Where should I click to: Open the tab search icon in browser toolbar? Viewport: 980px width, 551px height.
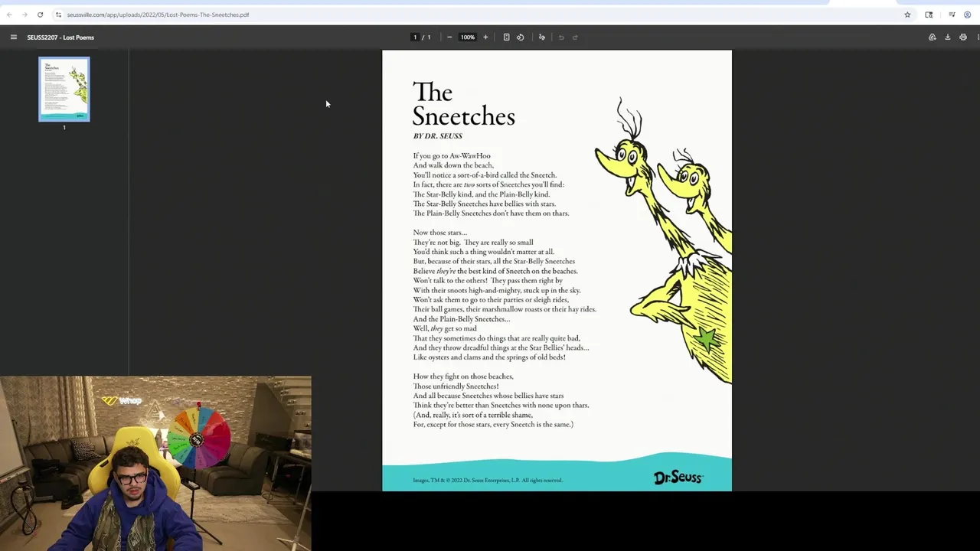[x=929, y=15]
